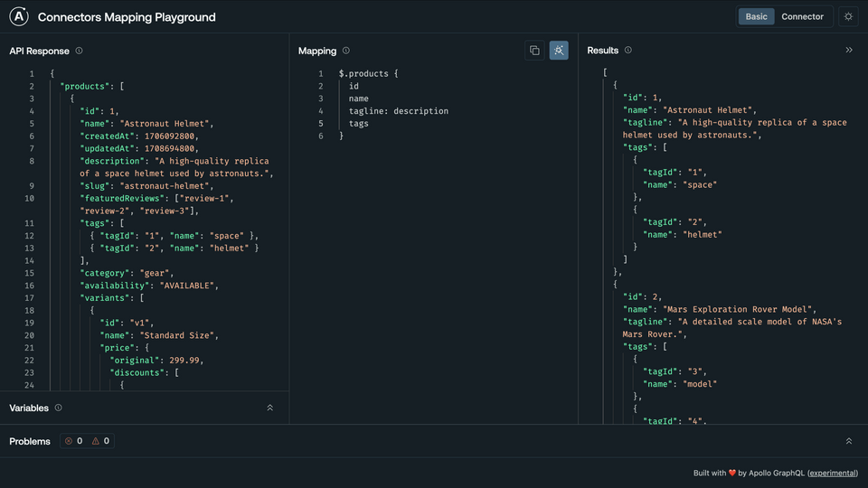This screenshot has width=868, height=488.
Task: Click the Connectors Mapping Playground title
Action: click(x=127, y=17)
